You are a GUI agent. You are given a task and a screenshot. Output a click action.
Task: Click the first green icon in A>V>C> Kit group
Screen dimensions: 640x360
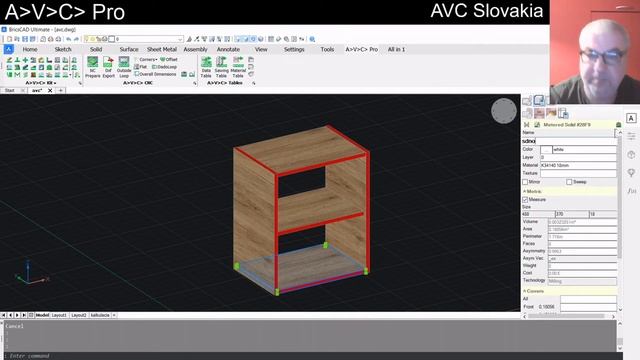pos(9,60)
